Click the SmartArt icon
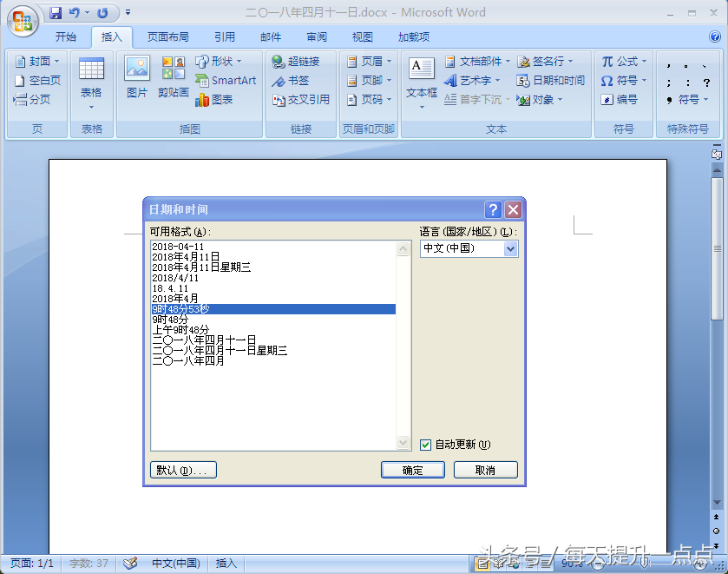728x574 pixels. pyautogui.click(x=201, y=81)
